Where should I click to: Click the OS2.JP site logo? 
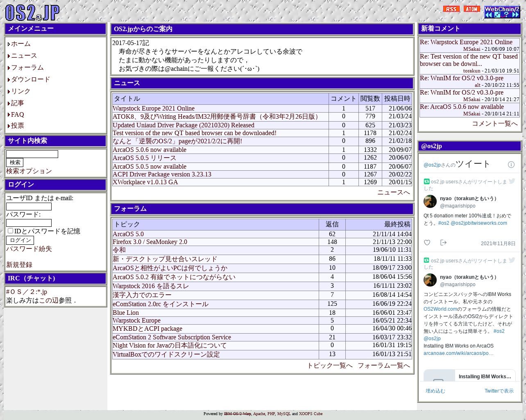click(32, 13)
